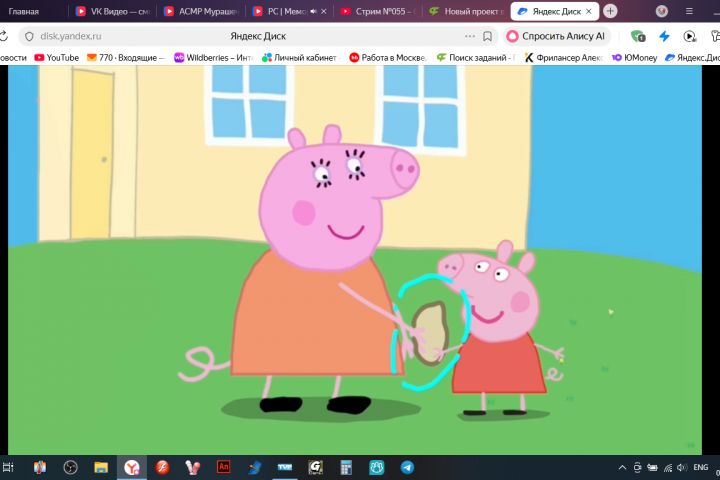Image resolution: width=720 pixels, height=480 pixels.
Task: Open the pink V app taskbar icon
Action: point(193,468)
